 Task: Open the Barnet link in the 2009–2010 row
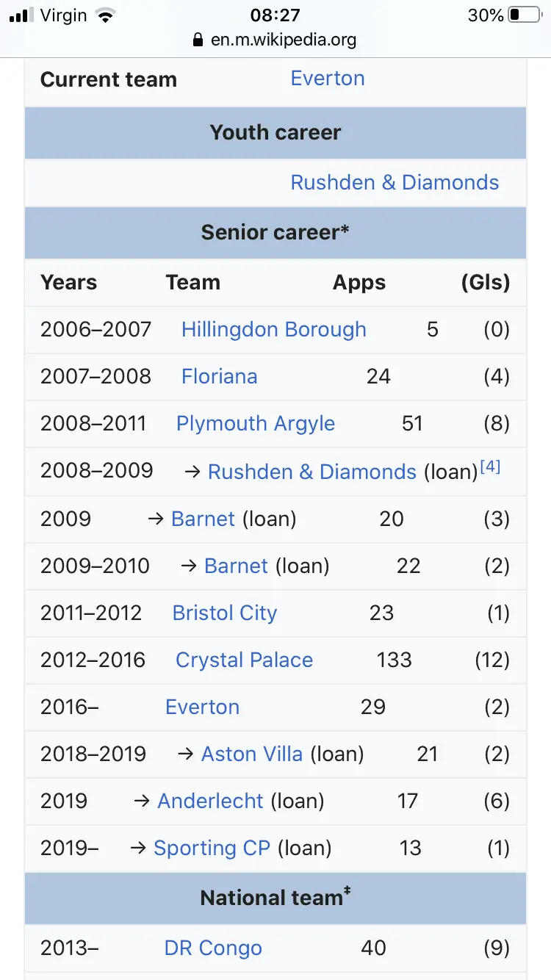click(236, 566)
